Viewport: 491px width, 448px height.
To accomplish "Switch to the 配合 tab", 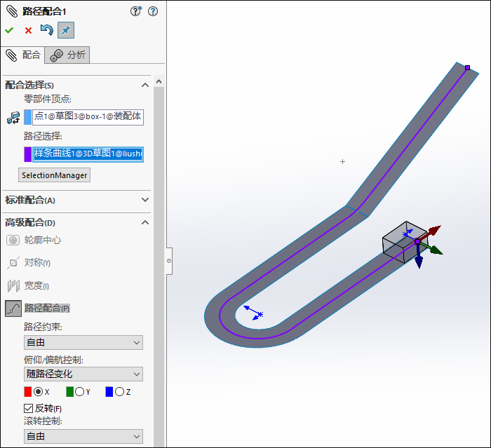I will 23,55.
